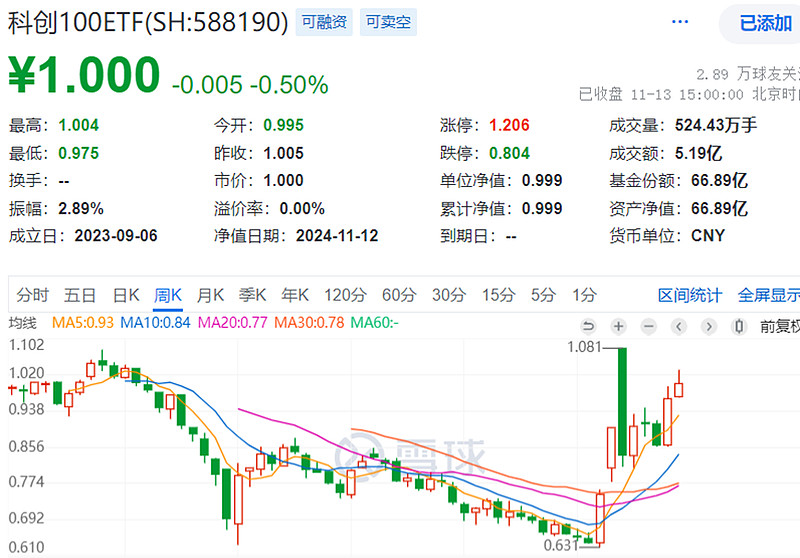Click the 资产净值 value 66.89亿
Viewport: 800px width, 558px height.
(719, 208)
